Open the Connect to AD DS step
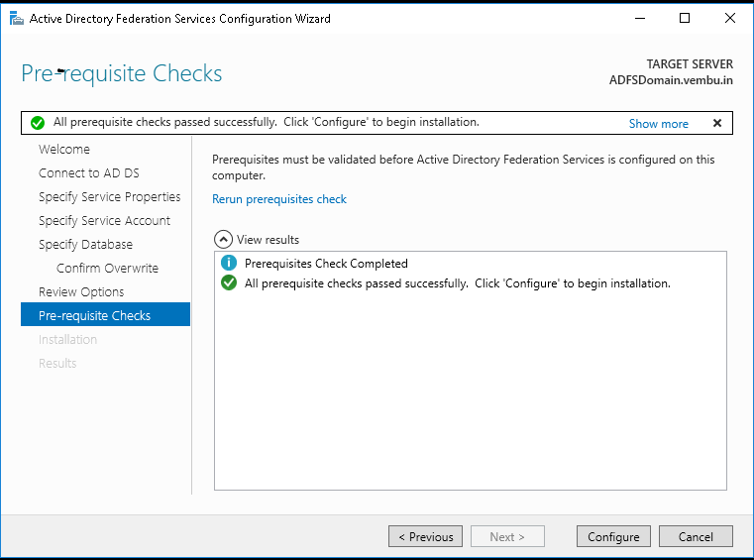754x560 pixels. [x=89, y=173]
